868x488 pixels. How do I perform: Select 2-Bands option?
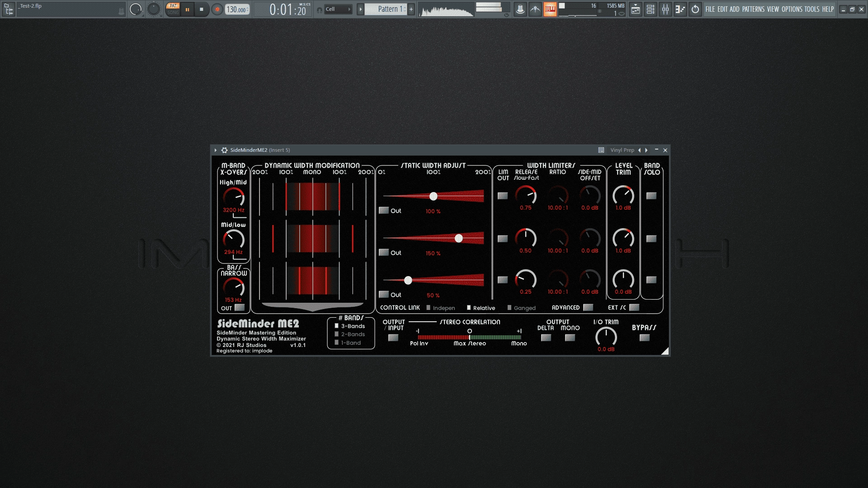(349, 334)
